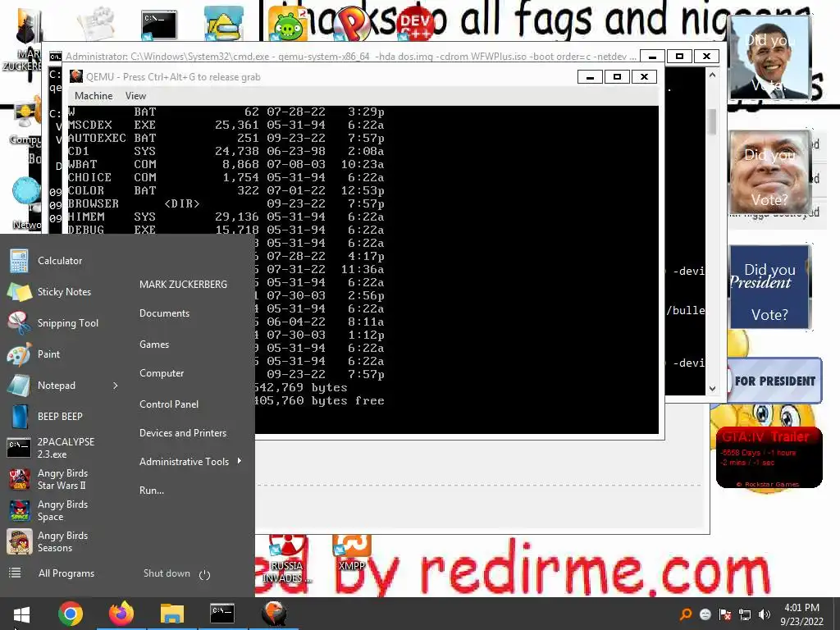Screen dimensions: 840x630
Task: Click the AUTOEXEC BAT row in QEMU
Action: click(x=226, y=138)
